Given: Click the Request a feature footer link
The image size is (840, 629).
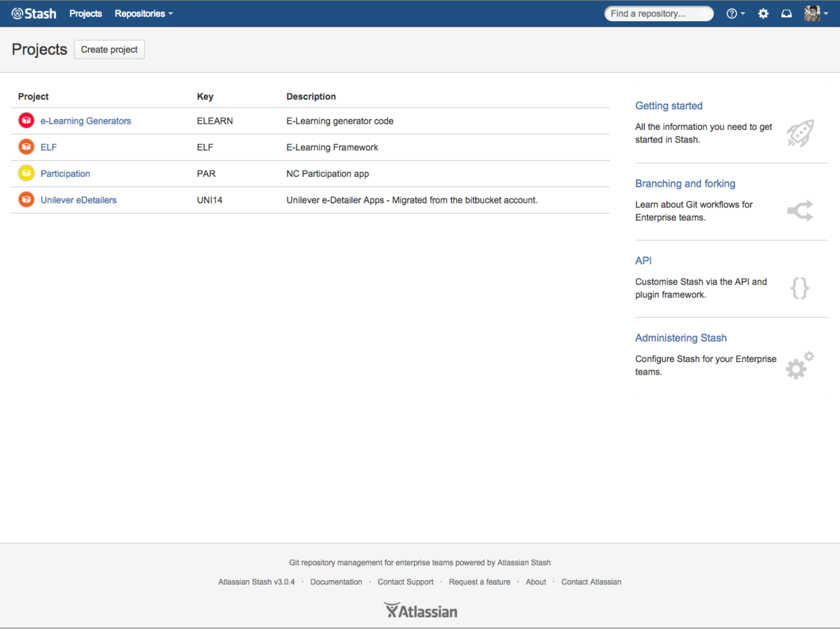Looking at the screenshot, I should 480,581.
